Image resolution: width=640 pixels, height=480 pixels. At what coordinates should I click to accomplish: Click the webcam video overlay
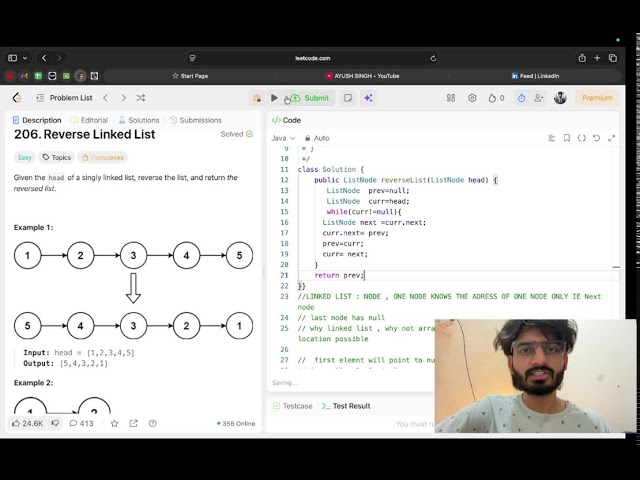pos(535,376)
